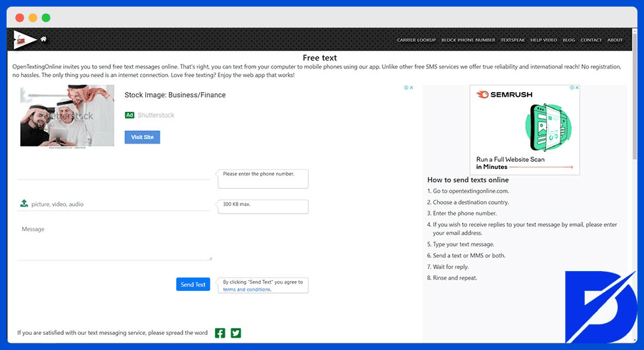Click the OpenTextingOnline logo
Screen dimensions: 644x350
25,39
